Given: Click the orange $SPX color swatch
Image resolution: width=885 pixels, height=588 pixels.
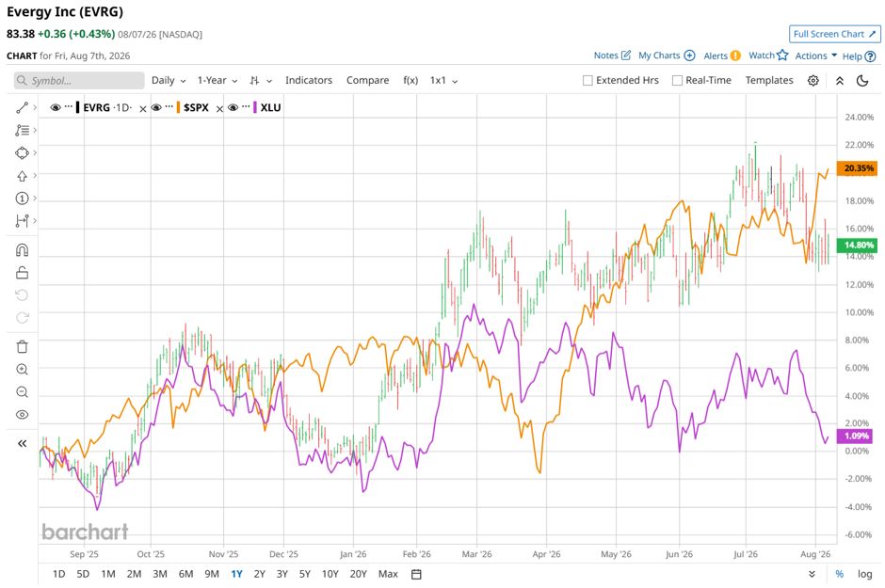Looking at the screenshot, I should pyautogui.click(x=178, y=107).
